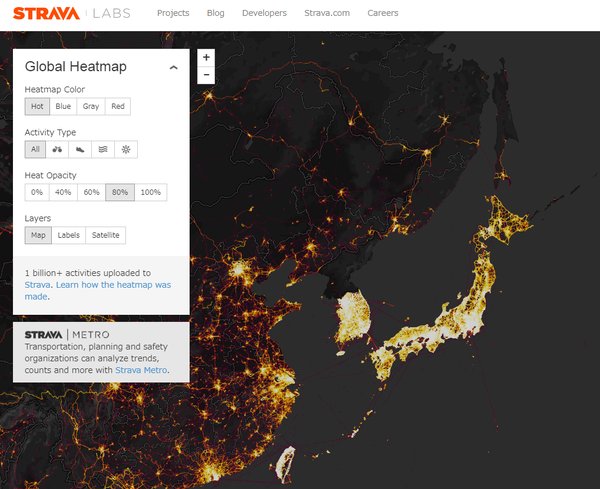
Task: Click the Global Heatmap title
Action: tap(76, 67)
